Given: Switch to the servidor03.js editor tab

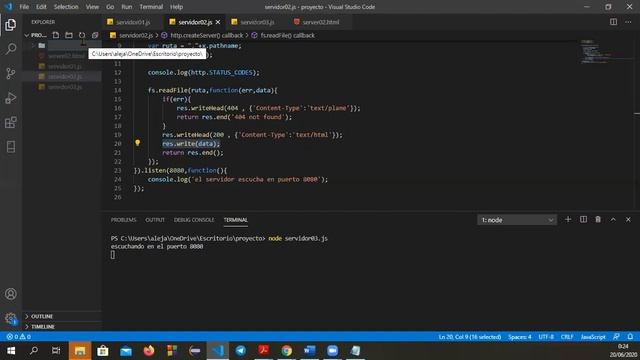Looking at the screenshot, I should click(x=257, y=22).
